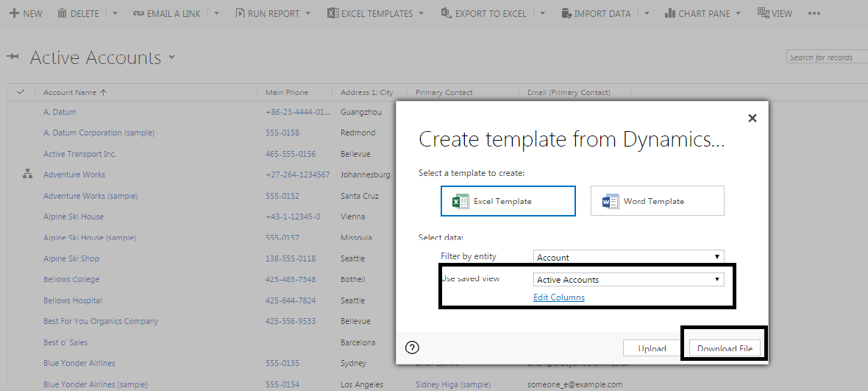This screenshot has height=391, width=868.
Task: Sort by Email (Primary Contact) column
Action: coord(569,93)
